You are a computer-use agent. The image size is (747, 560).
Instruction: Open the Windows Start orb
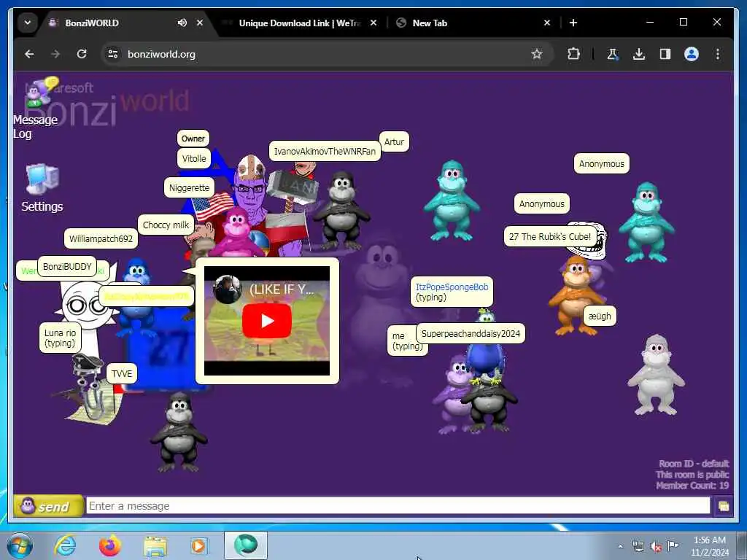pos(20,545)
